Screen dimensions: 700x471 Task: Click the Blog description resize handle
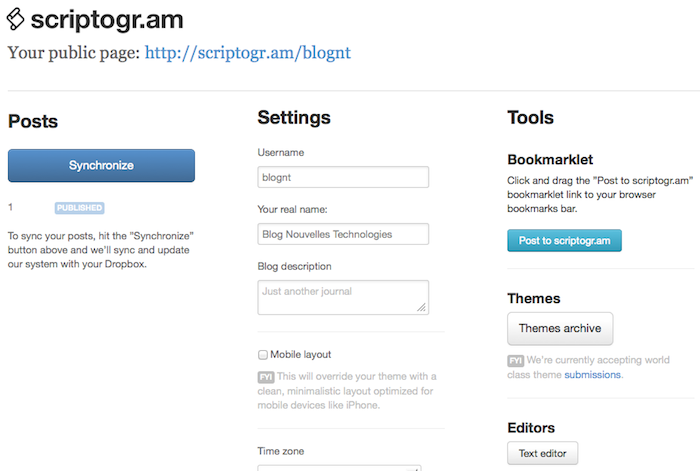(421, 307)
